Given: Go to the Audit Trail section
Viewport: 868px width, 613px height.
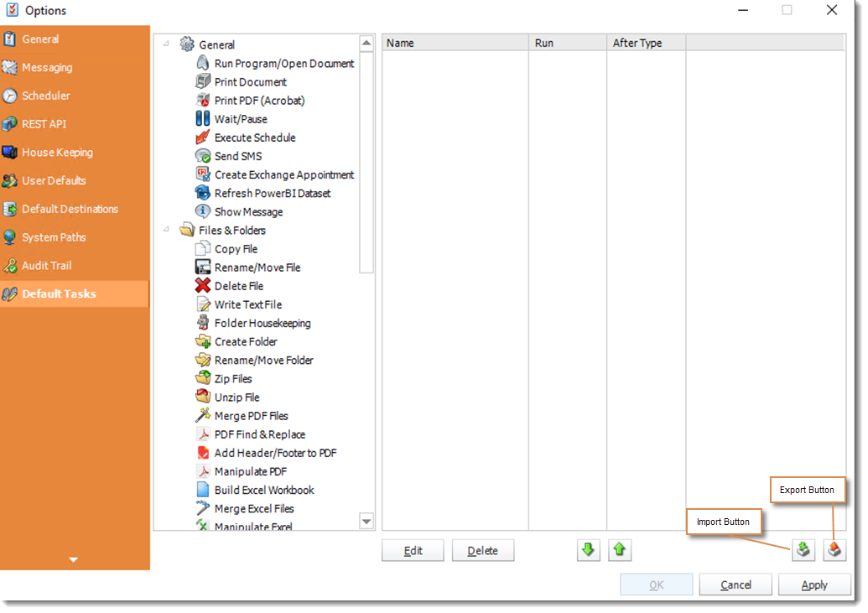Looking at the screenshot, I should (x=47, y=266).
